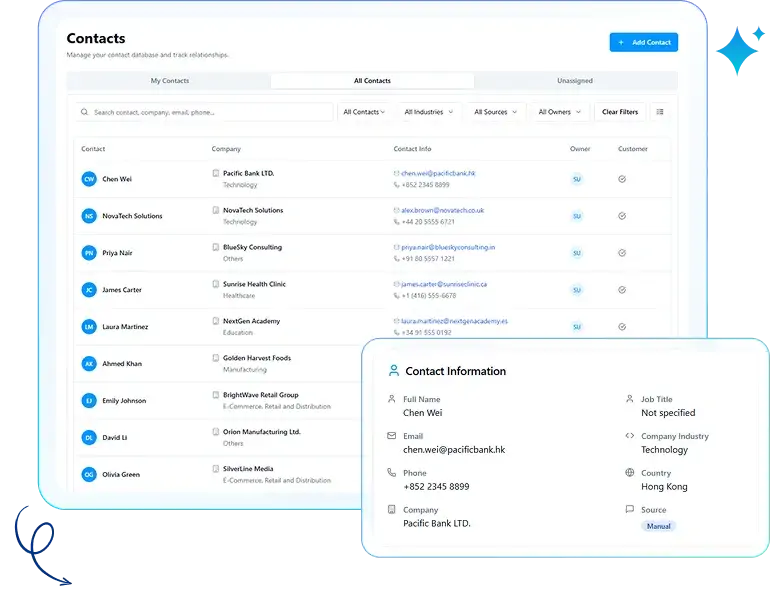Open the All Contacts filter dropdown

(364, 112)
